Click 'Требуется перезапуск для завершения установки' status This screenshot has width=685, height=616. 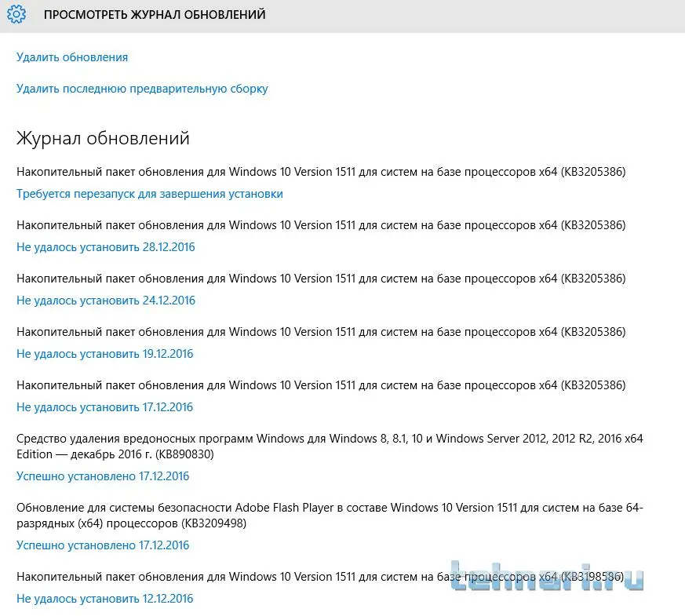click(x=149, y=194)
